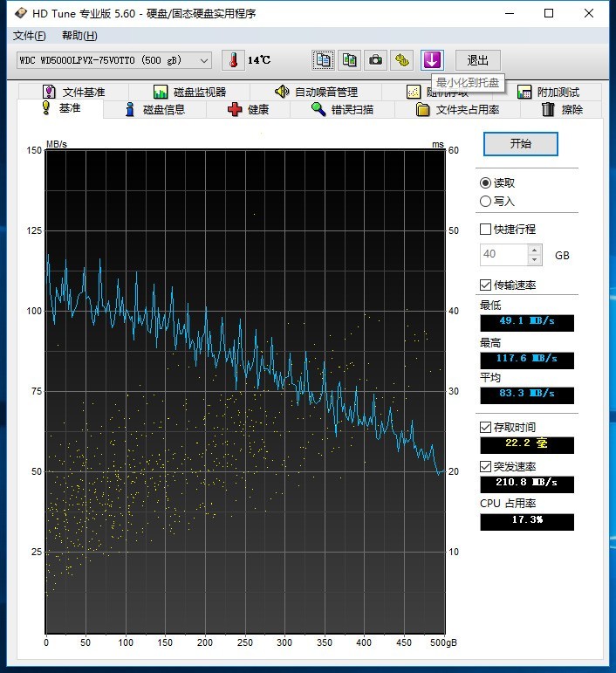Enable the 快捷行程 checkbox
616x673 pixels.
tap(486, 230)
